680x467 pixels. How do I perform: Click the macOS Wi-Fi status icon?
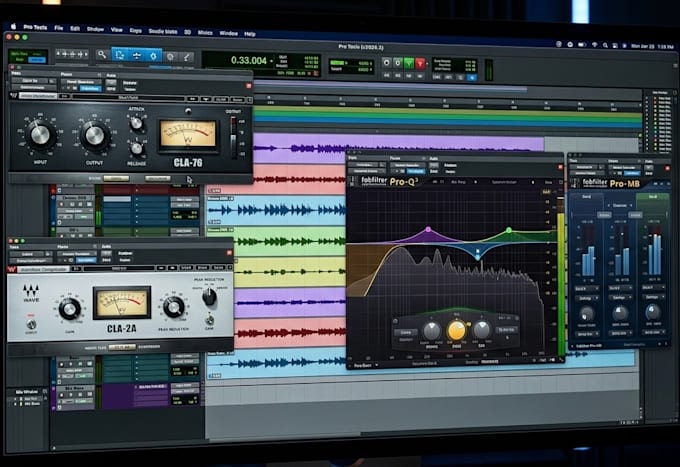click(595, 45)
